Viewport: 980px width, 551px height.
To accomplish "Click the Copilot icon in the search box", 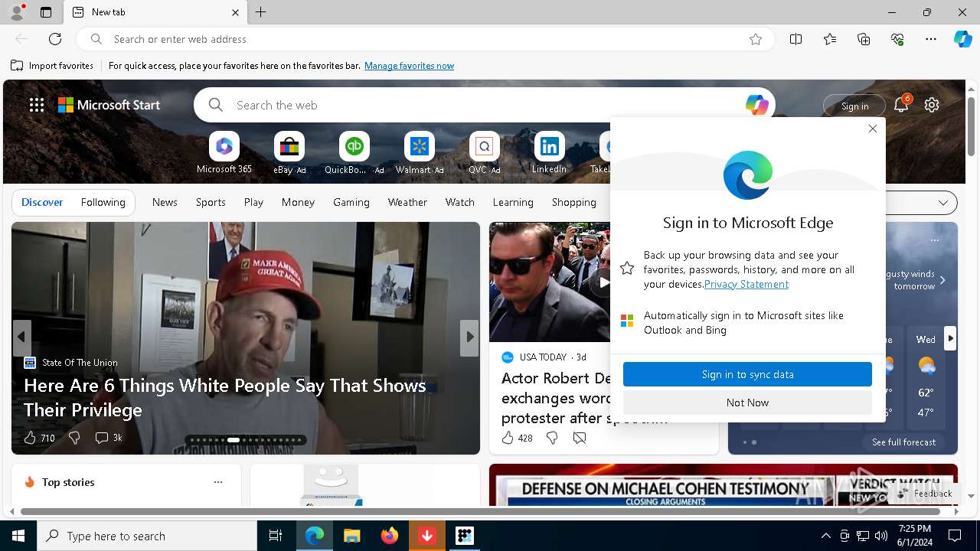I will point(756,105).
